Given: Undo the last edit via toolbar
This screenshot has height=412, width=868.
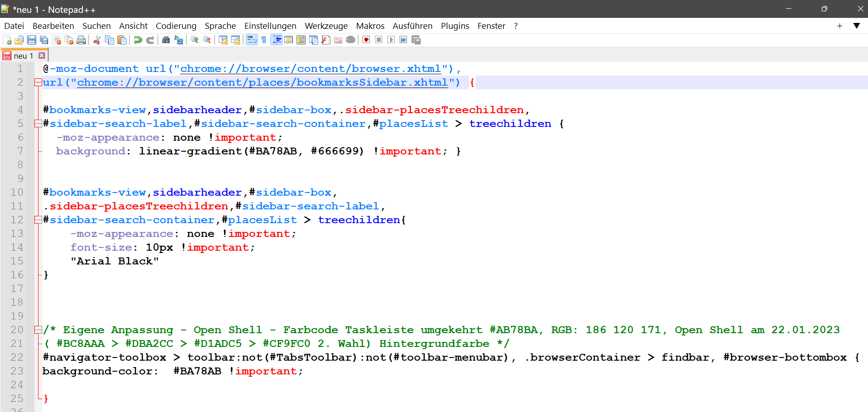Looking at the screenshot, I should click(x=137, y=40).
